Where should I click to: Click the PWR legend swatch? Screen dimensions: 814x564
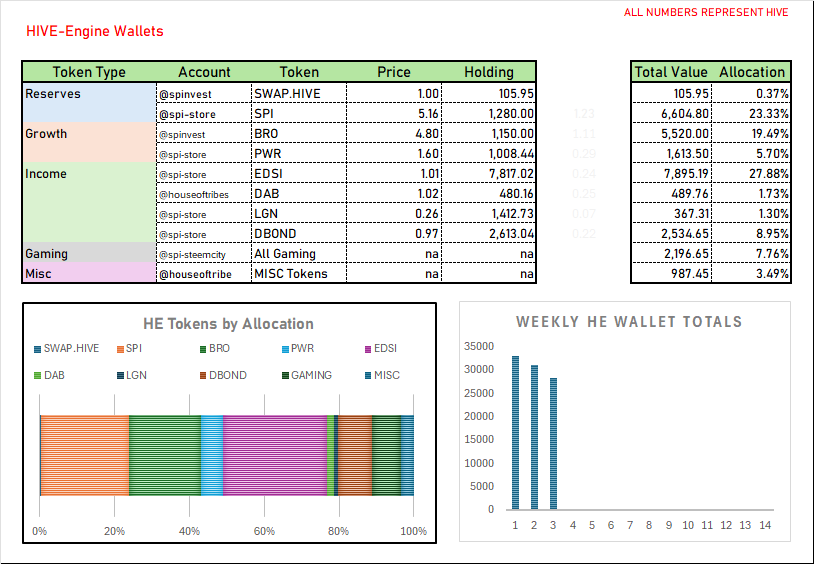pos(285,349)
